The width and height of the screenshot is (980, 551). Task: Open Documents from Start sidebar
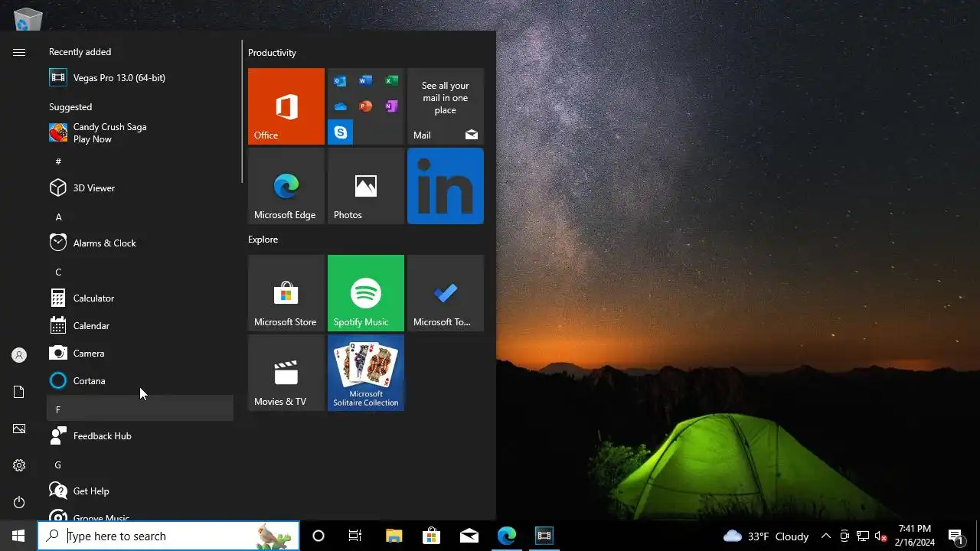(19, 392)
